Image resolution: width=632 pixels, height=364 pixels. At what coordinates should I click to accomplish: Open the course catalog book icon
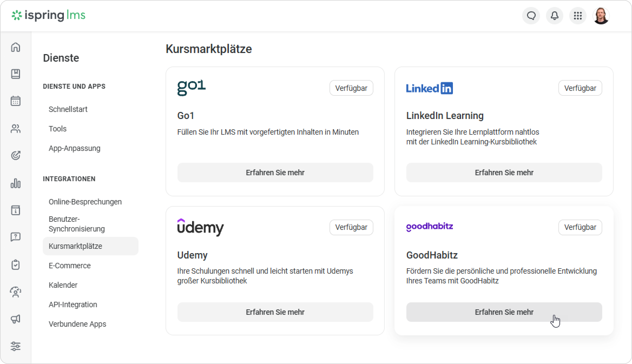(15, 74)
